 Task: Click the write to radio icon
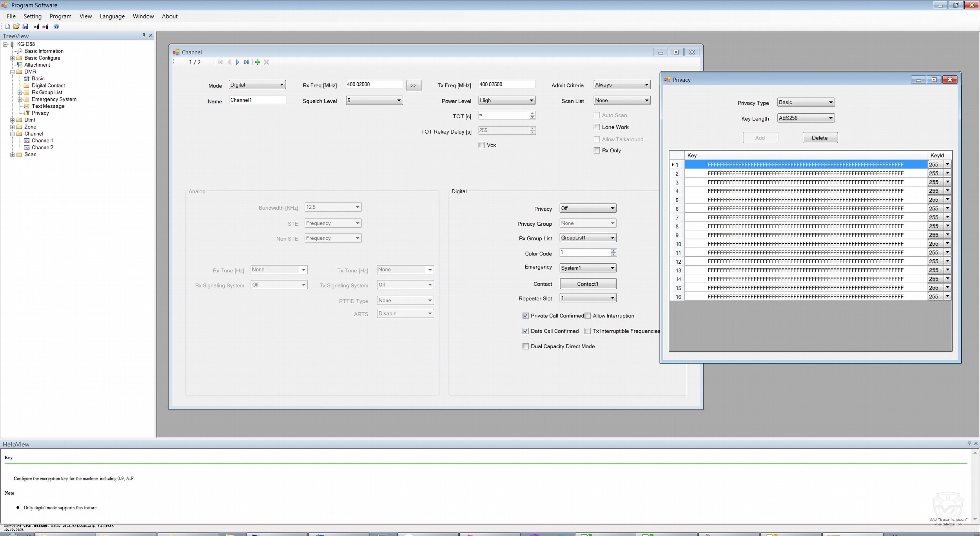(x=45, y=27)
